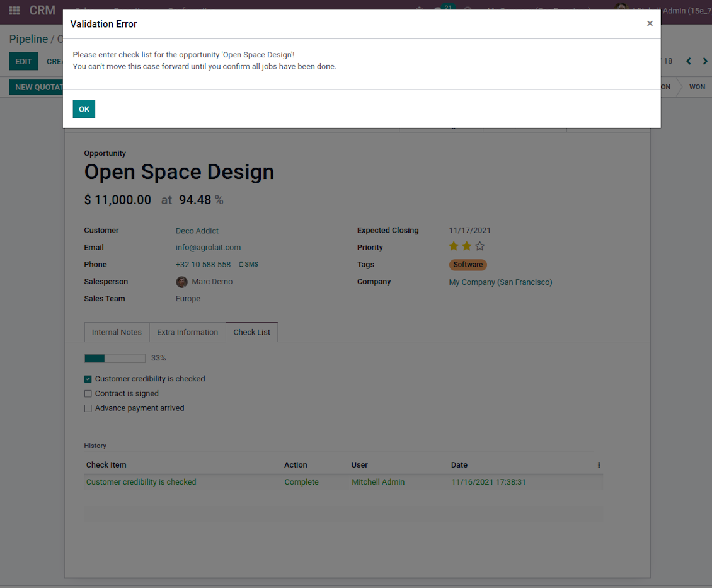Sort history by Action column
This screenshot has width=712, height=588.
(296, 465)
